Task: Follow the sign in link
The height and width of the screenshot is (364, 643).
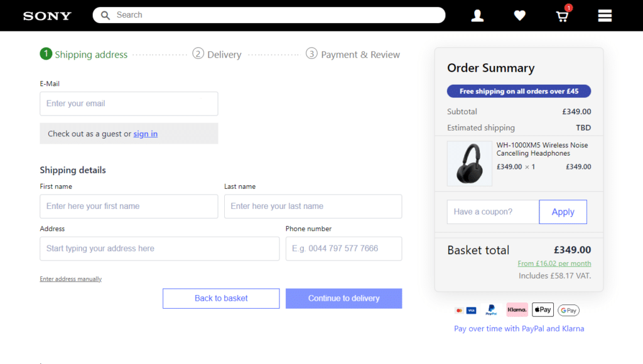Action: coord(145,134)
